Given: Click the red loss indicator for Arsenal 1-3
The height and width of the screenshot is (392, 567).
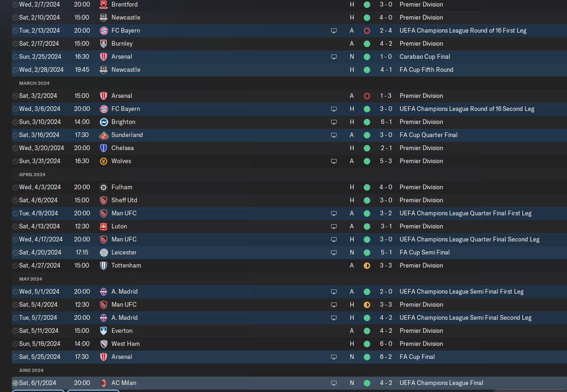Looking at the screenshot, I should pos(367,96).
